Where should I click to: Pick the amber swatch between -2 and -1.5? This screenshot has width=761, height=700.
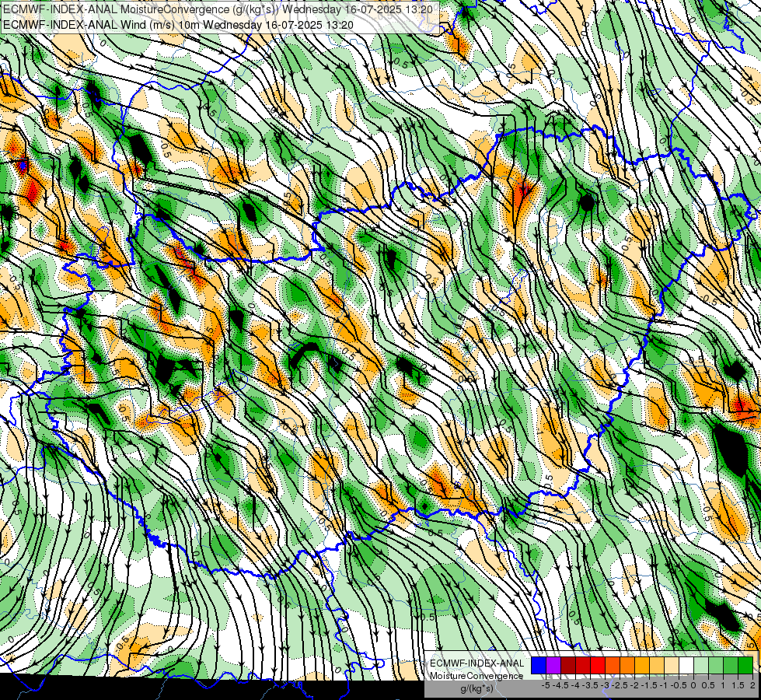642,666
